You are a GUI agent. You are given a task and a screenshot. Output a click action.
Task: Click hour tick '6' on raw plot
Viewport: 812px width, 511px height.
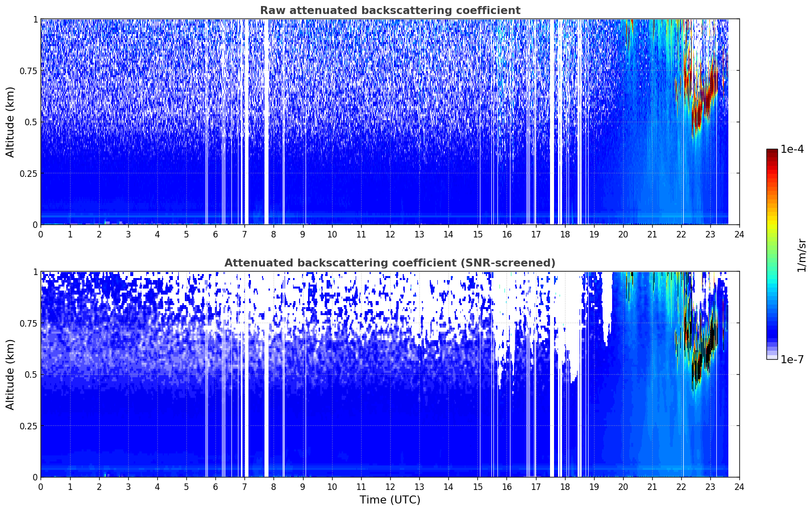pos(215,234)
